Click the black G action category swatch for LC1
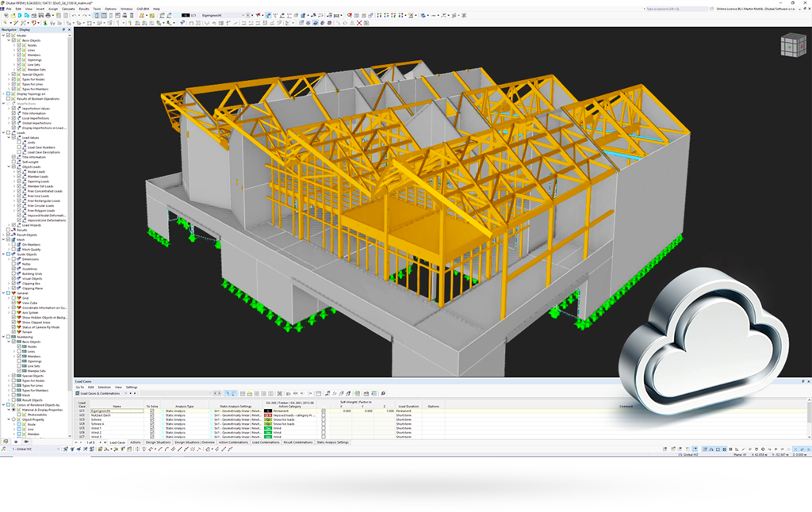Viewport: 812px width, 512px height. point(268,411)
